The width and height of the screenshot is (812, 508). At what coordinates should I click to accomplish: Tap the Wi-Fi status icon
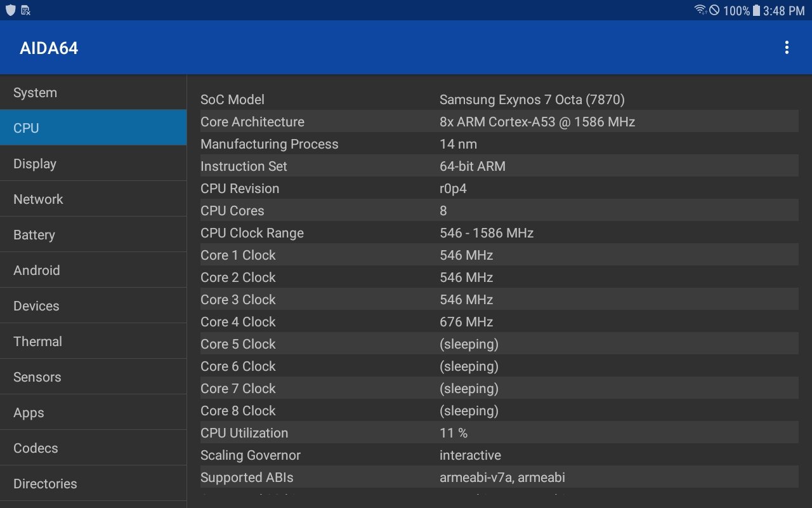[x=700, y=10]
